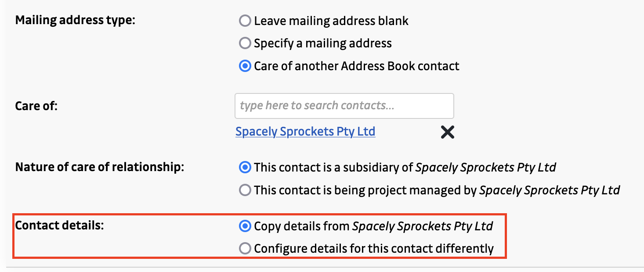Viewport: 644px width, 272px height.
Task: Select Copy details from Spacely Sprockets radio
Action: tap(245, 226)
